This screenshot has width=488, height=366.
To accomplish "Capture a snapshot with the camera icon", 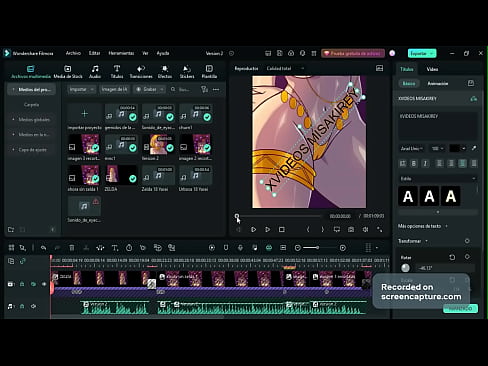I will [x=351, y=229].
